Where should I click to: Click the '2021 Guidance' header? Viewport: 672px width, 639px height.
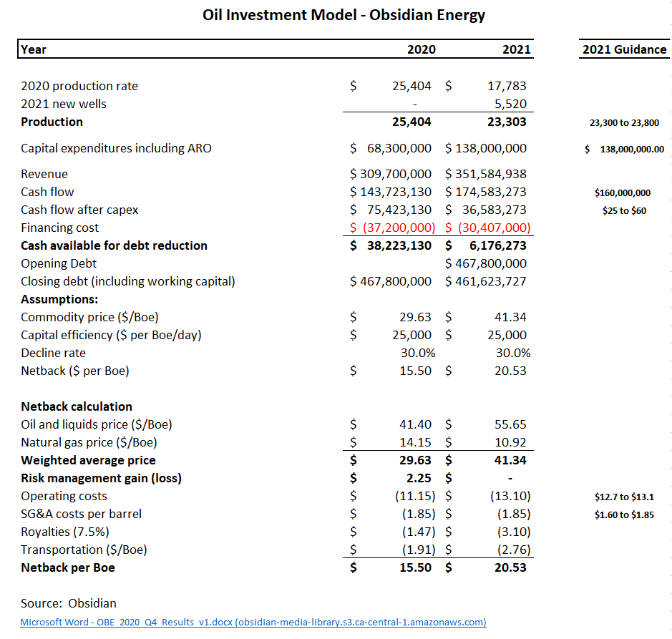pos(625,49)
